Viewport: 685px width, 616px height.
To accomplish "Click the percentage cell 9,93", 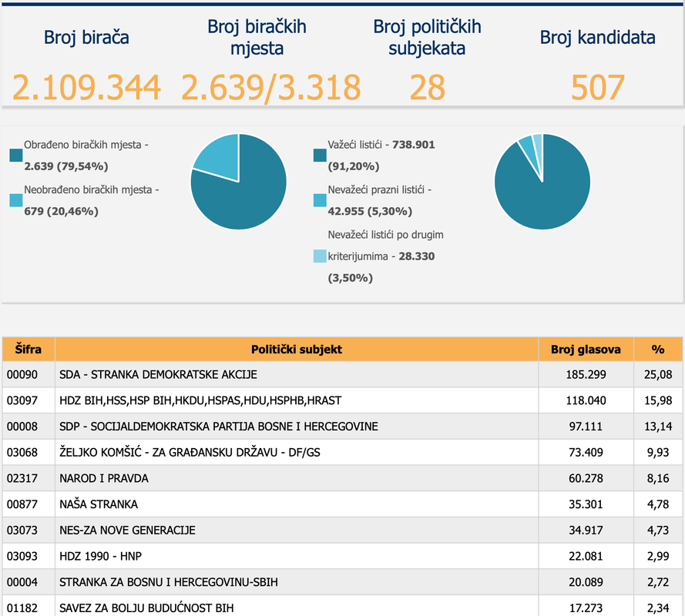I will click(658, 452).
